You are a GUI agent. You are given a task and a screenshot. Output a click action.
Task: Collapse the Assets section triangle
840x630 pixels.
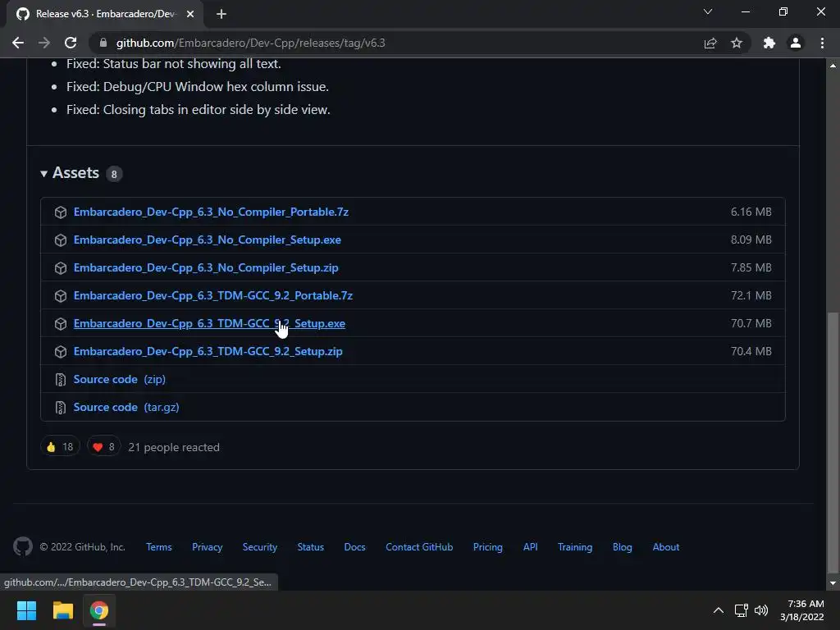tap(44, 174)
